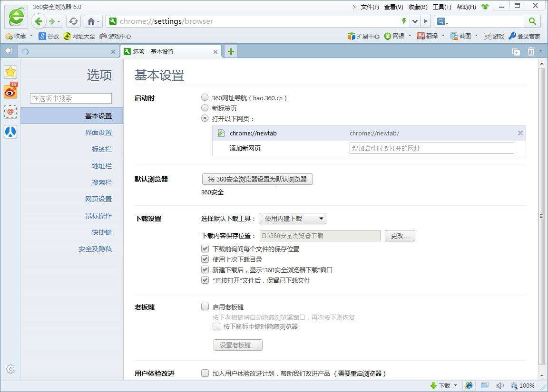Open the 使用内建下载 download tool dropdown
The width and height of the screenshot is (548, 392).
(292, 219)
